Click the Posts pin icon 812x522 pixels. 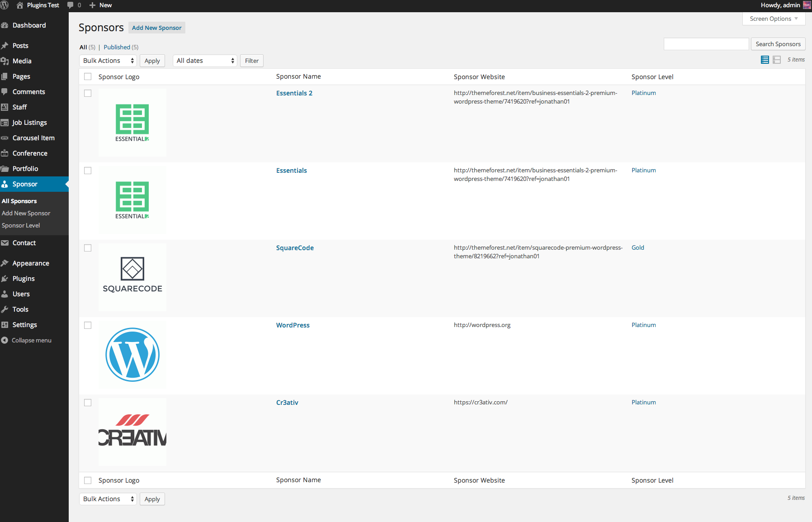[x=5, y=46]
